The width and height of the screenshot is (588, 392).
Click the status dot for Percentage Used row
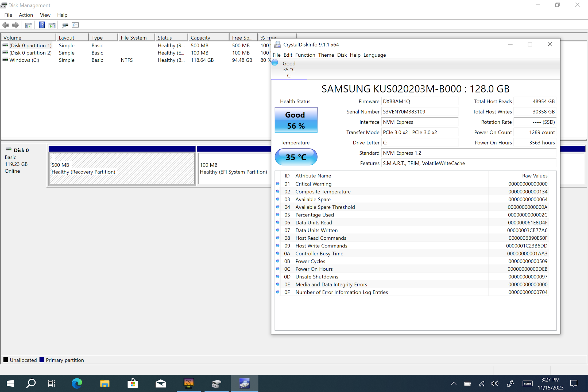(x=278, y=215)
